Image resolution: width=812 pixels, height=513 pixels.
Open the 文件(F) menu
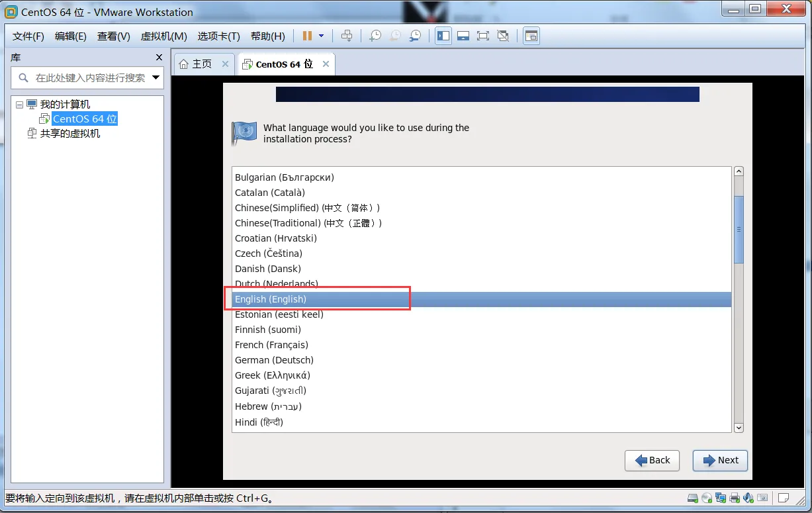[28, 36]
